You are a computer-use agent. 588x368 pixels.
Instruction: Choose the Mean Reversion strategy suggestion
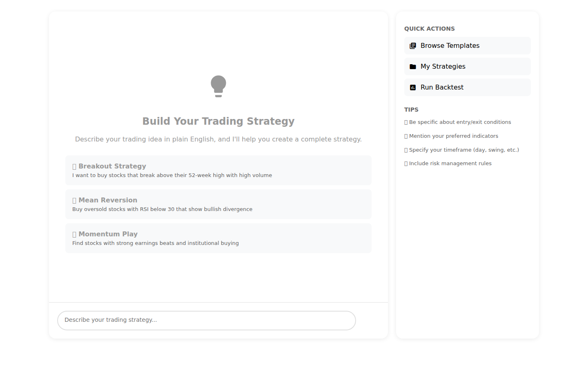(218, 204)
